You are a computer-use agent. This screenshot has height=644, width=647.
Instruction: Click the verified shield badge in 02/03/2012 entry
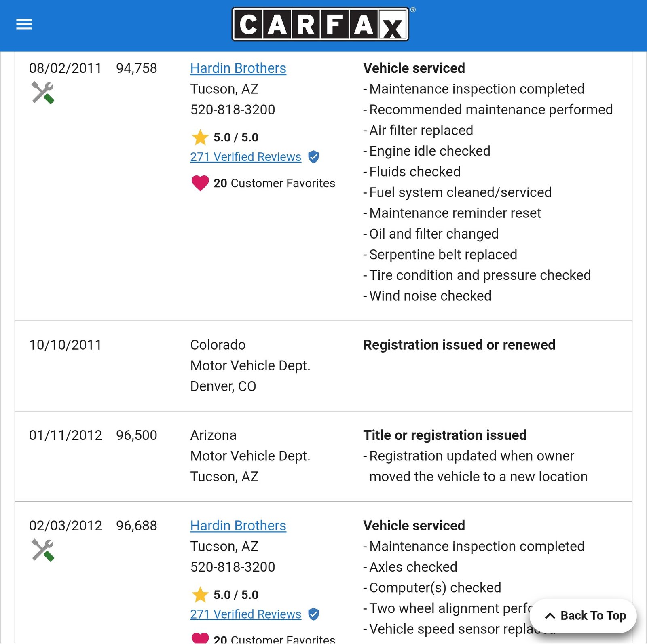coord(313,614)
